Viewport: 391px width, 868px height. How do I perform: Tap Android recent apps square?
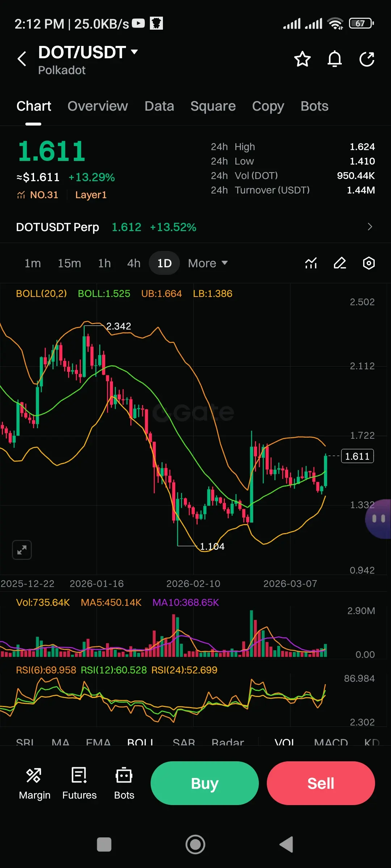pos(104,845)
